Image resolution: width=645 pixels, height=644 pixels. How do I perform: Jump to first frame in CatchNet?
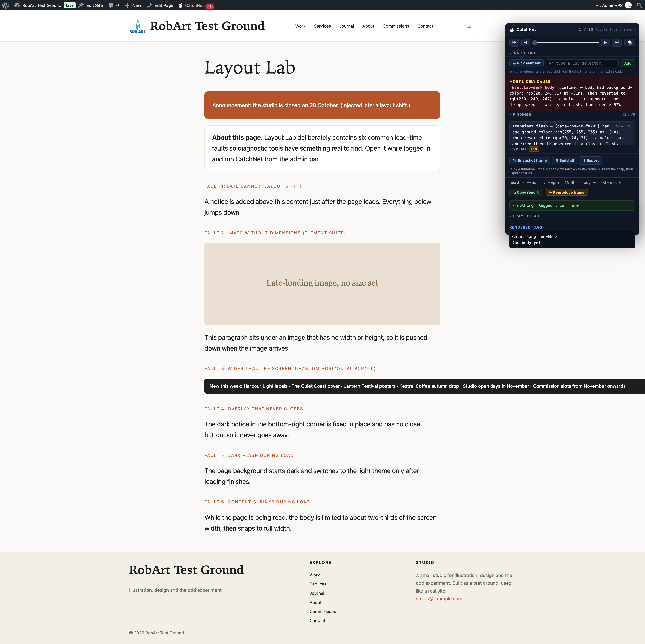click(x=514, y=42)
